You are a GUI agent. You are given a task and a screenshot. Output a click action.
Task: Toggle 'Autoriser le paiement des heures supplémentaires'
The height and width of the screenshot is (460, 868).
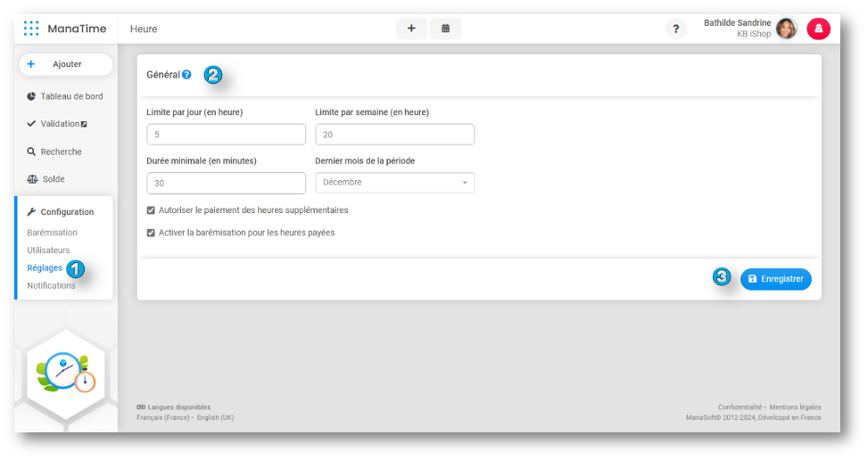tap(151, 210)
